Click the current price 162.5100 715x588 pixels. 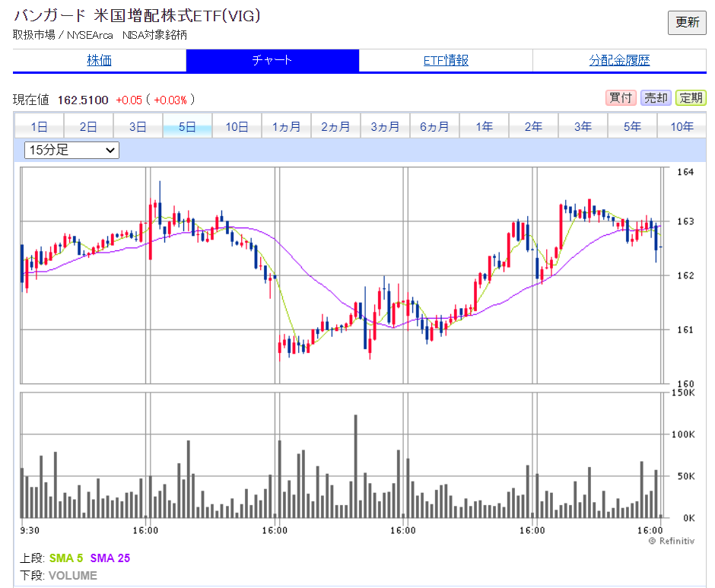83,100
